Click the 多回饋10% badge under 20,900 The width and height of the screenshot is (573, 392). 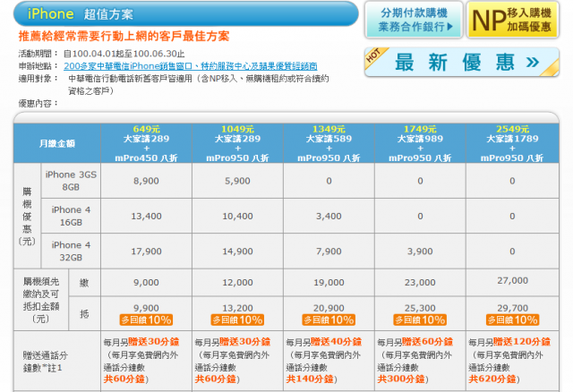(x=329, y=320)
